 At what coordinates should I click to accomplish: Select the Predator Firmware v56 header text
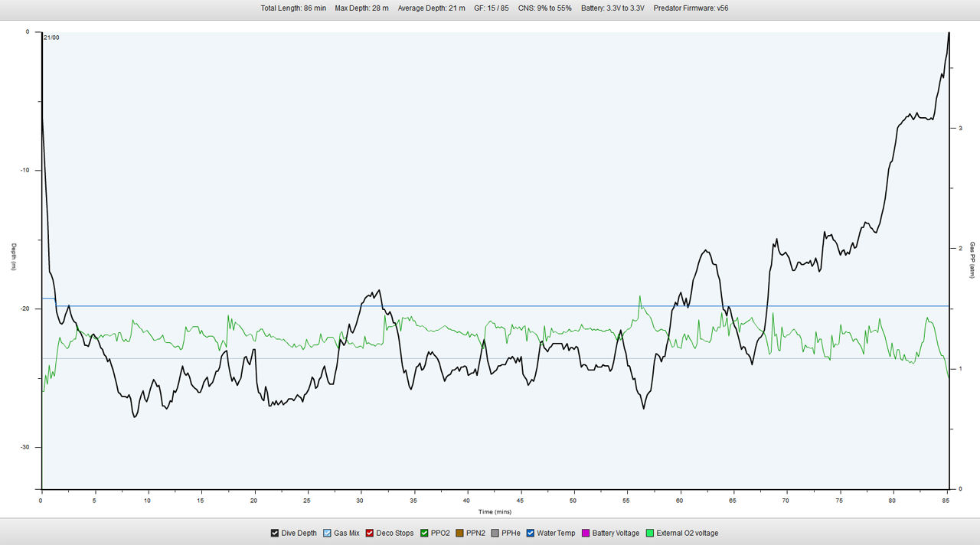coord(691,8)
